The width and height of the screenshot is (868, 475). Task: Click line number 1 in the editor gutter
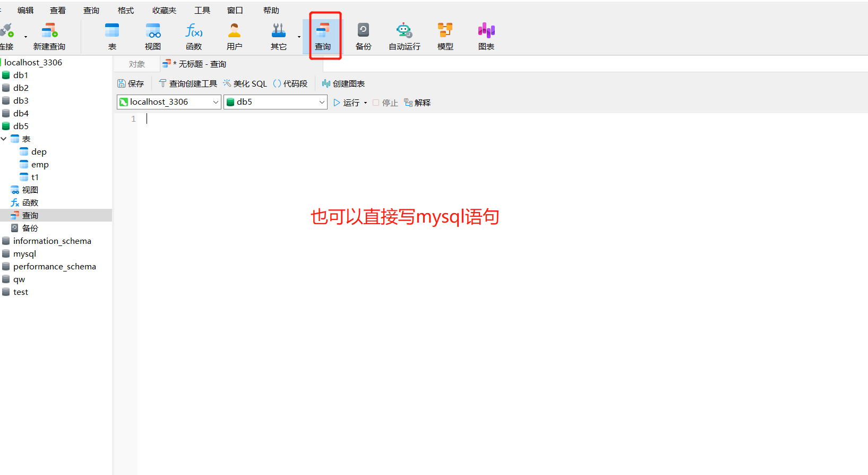[133, 119]
